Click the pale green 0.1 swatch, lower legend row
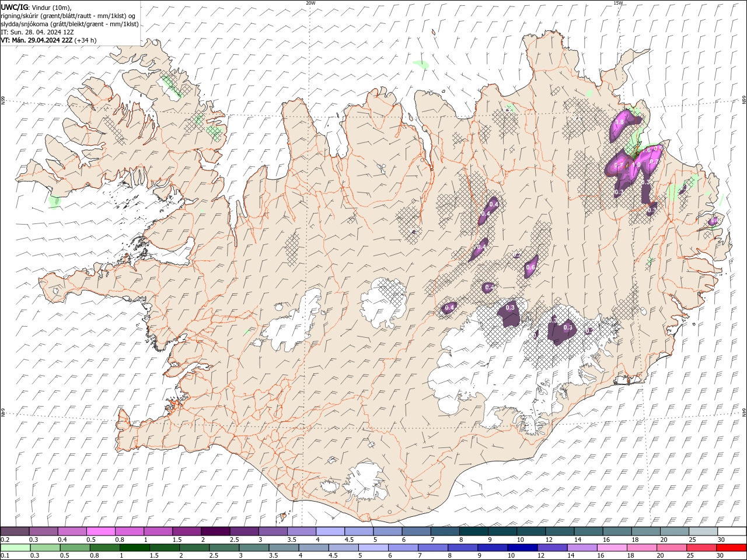The width and height of the screenshot is (747, 560). (x=15, y=548)
